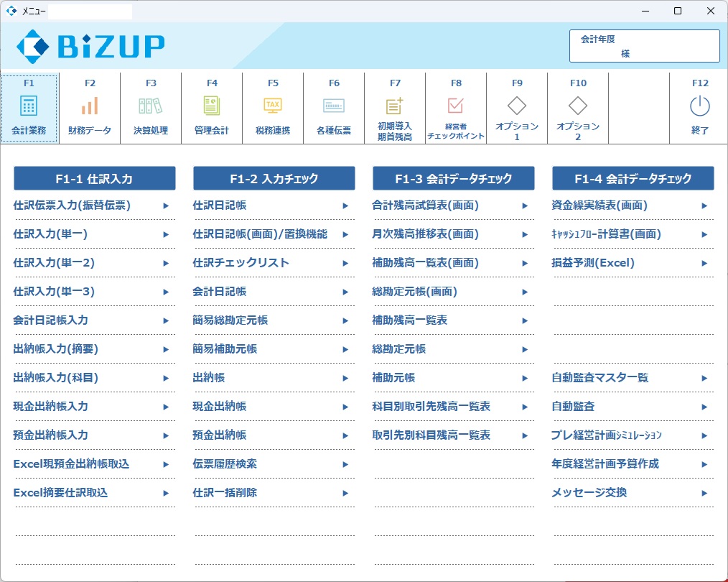Click the arrow next to 仕訳入力(単一2)
This screenshot has height=582, width=728.
point(166,264)
